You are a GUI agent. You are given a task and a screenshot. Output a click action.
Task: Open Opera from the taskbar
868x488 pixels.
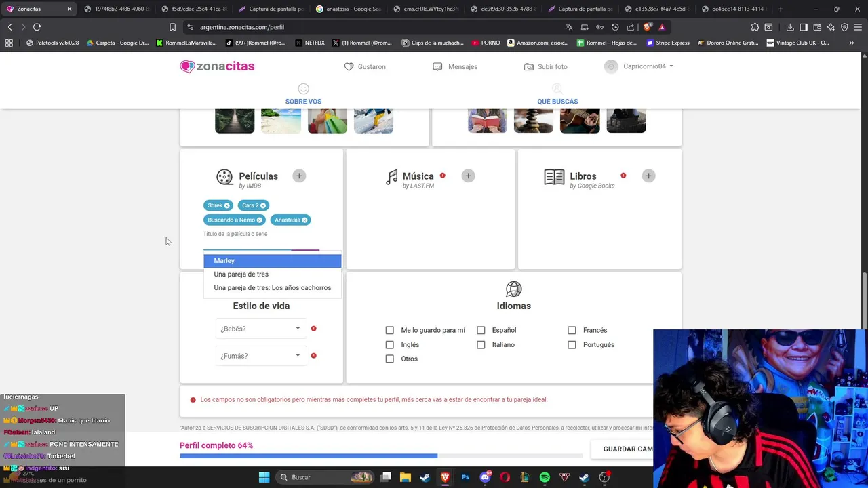coord(505,477)
